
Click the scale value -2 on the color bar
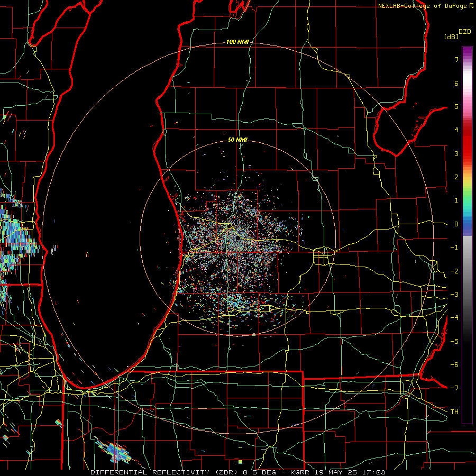pyautogui.click(x=454, y=271)
